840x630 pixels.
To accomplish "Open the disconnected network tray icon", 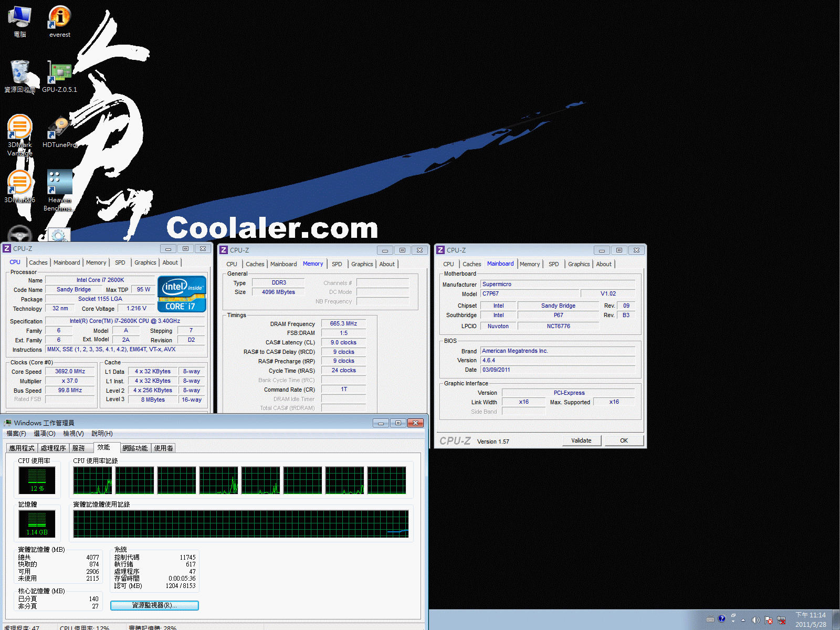I will 781,620.
